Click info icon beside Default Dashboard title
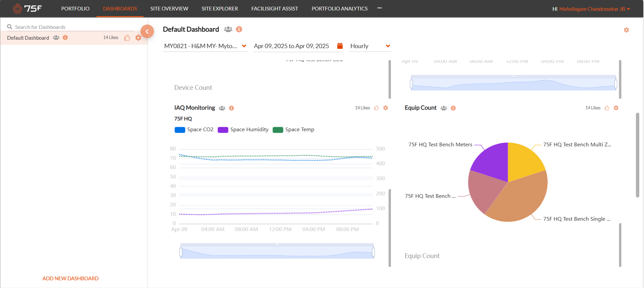Viewport: 644px width, 288px height. pyautogui.click(x=239, y=29)
